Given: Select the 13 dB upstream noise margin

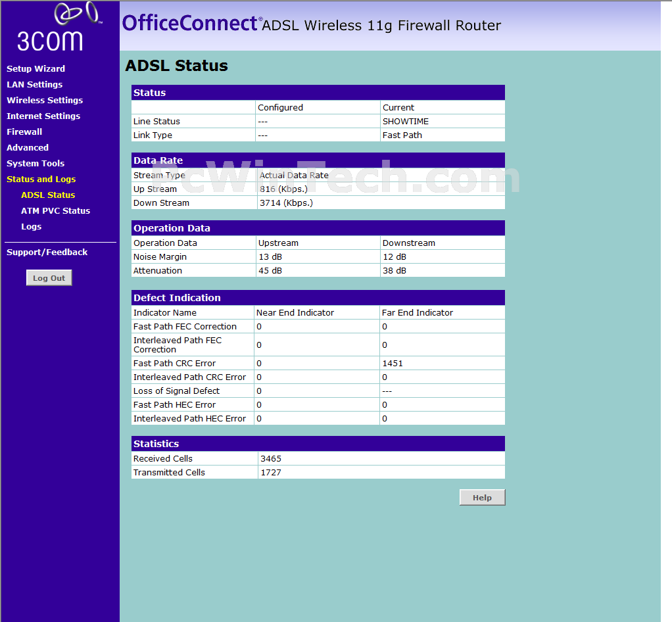Looking at the screenshot, I should coord(270,257).
